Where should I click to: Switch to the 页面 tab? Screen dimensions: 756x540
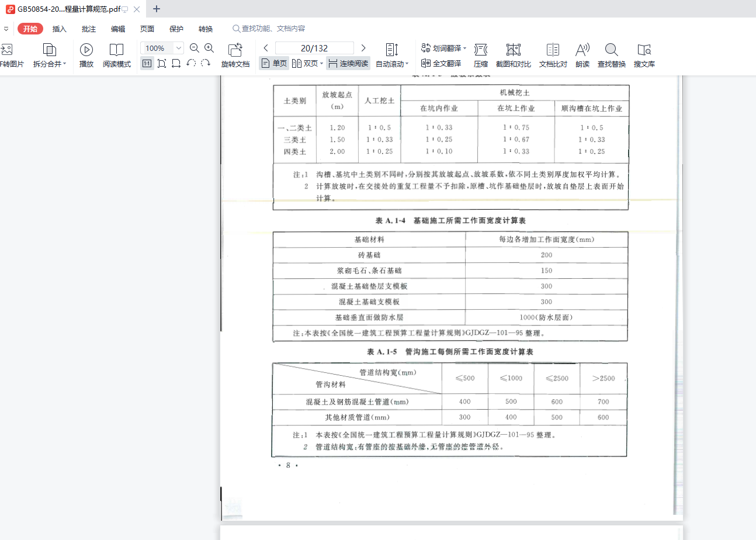click(x=147, y=29)
